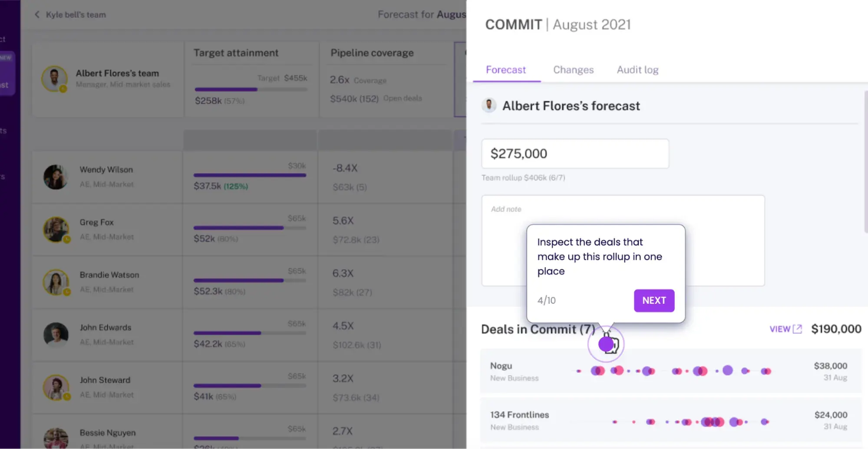Viewport: 868px width, 449px height.
Task: Click Albert Flores's team avatar
Action: click(54, 79)
